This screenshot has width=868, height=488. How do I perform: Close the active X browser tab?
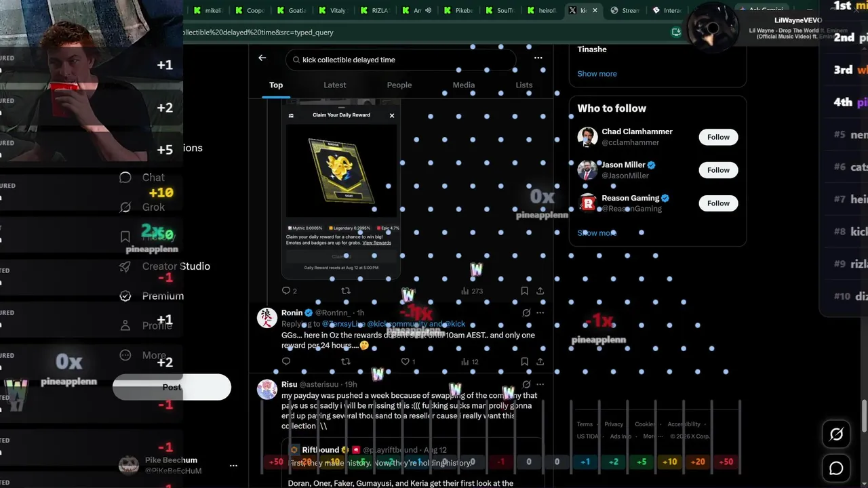pyautogui.click(x=595, y=10)
